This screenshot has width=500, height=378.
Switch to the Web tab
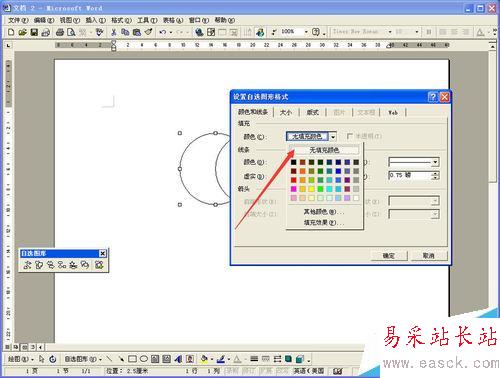click(x=393, y=113)
